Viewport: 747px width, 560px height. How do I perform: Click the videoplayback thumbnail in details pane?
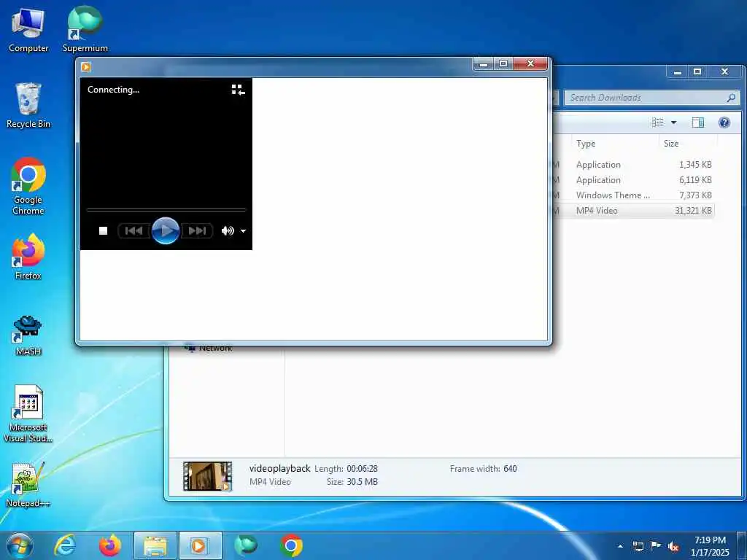point(208,475)
